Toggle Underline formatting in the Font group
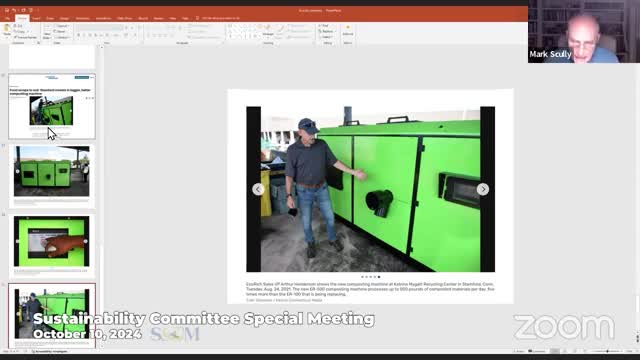Screen dimensions: 640x360 click(x=89, y=36)
